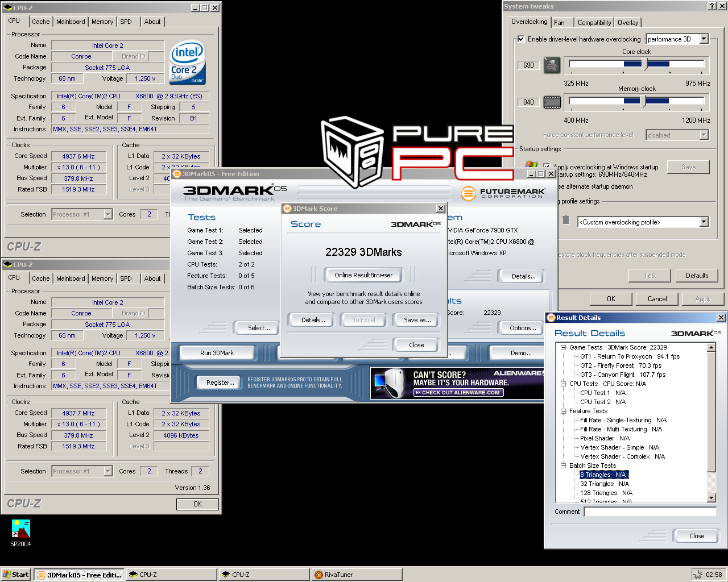Click Close in the Result Details window
Viewport: 728px width, 582px height.
coord(697,536)
